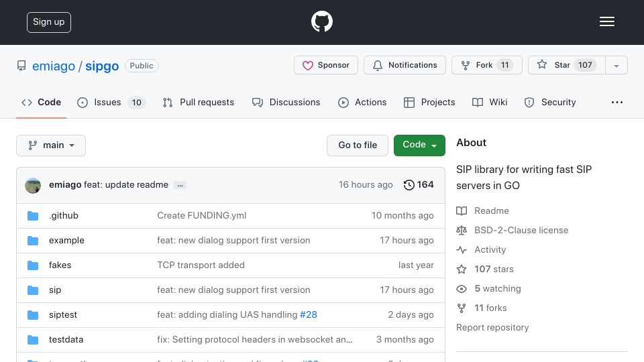Click the siptest folder icon
644x362 pixels.
tap(33, 315)
